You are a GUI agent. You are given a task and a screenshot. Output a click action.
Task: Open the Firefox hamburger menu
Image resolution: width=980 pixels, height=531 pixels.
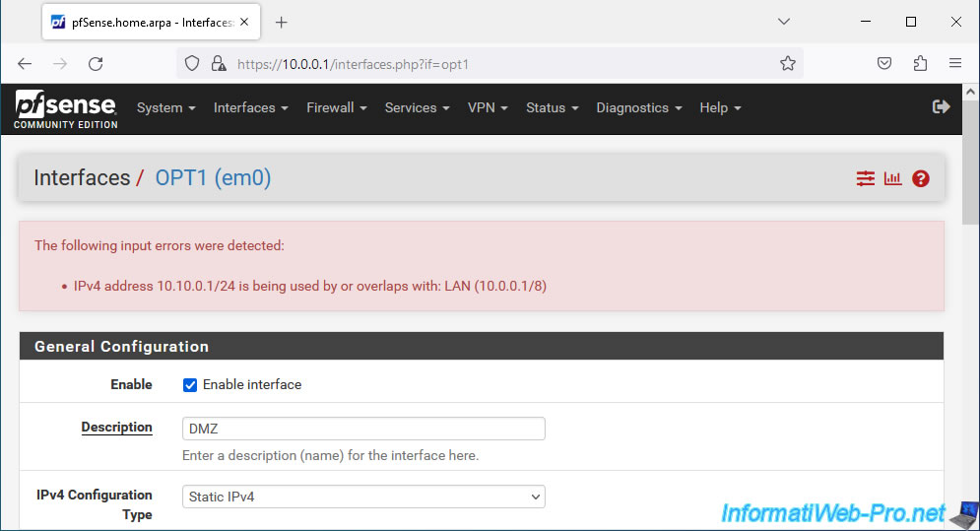(x=955, y=63)
